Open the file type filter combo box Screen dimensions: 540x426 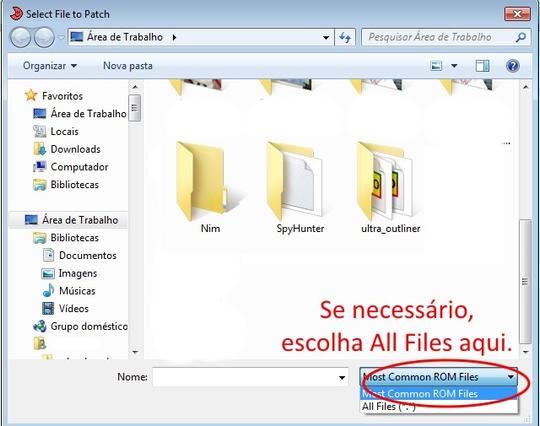click(438, 377)
